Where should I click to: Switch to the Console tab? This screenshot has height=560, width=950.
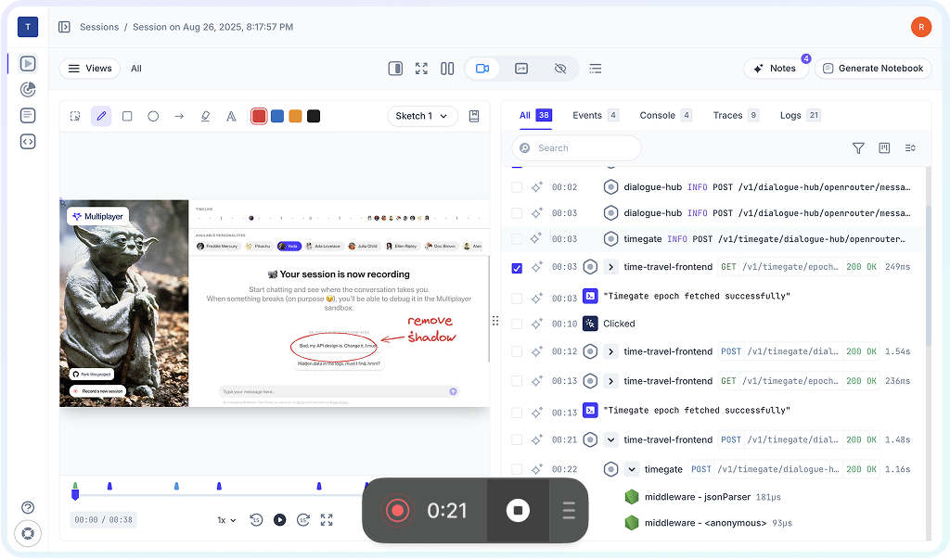click(x=657, y=115)
